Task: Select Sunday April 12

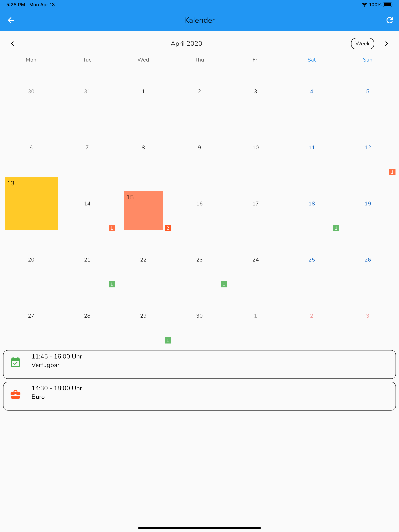Action: pyautogui.click(x=367, y=147)
